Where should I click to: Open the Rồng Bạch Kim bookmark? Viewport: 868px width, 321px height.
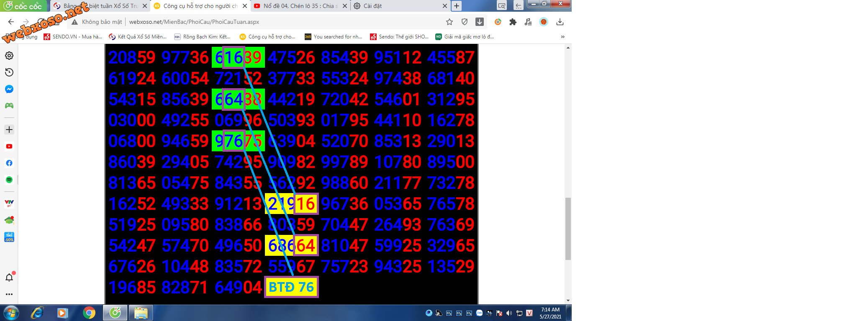click(x=203, y=37)
